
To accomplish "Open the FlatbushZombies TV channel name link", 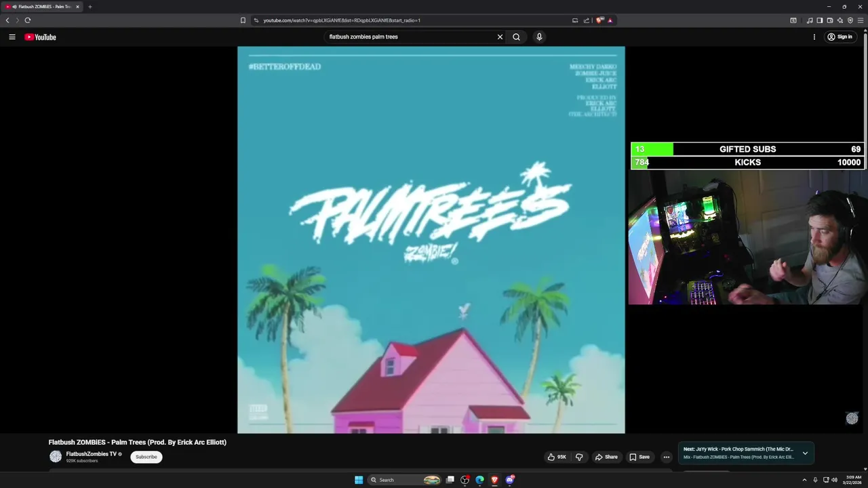I will (x=92, y=454).
